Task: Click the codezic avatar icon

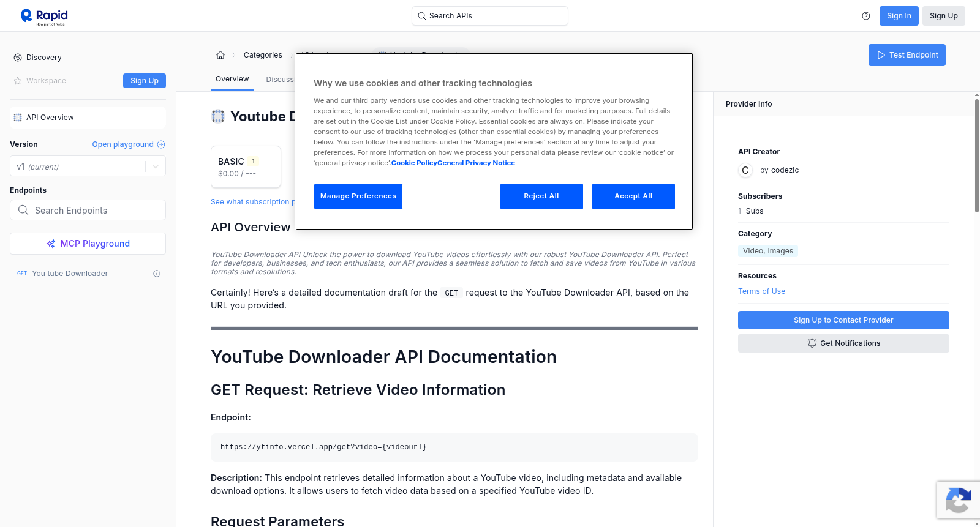Action: 745,170
